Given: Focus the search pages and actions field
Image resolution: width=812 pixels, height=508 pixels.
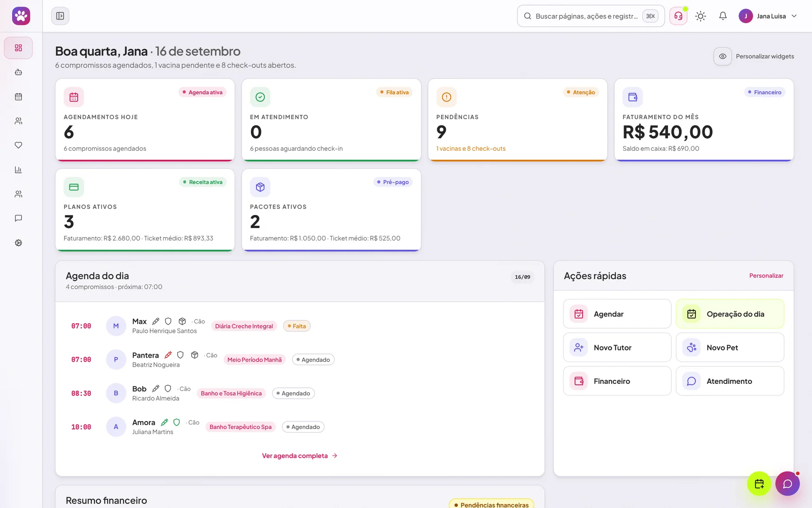Looking at the screenshot, I should click(591, 16).
